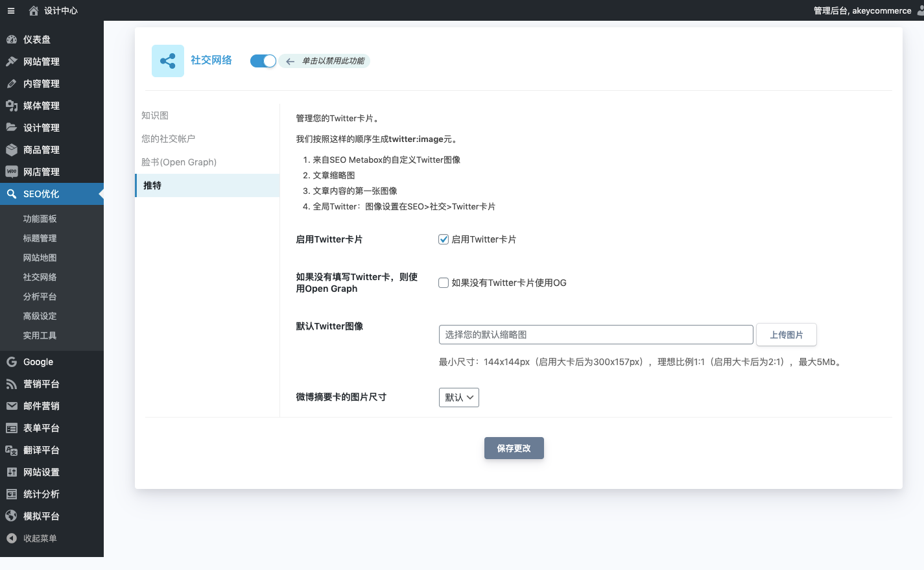The height and width of the screenshot is (570, 924).
Task: Click the folder icon for 设计管理
Action: 12,128
